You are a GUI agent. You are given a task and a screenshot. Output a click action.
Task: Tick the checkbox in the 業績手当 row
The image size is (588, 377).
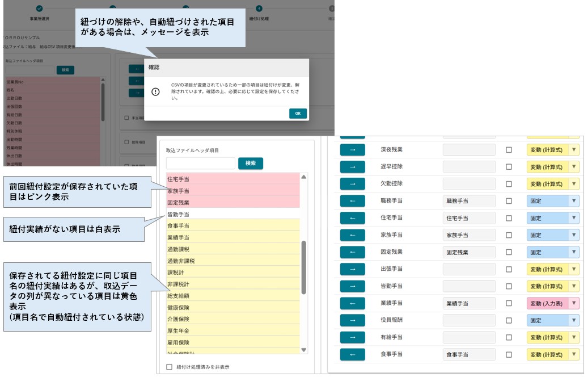509,303
